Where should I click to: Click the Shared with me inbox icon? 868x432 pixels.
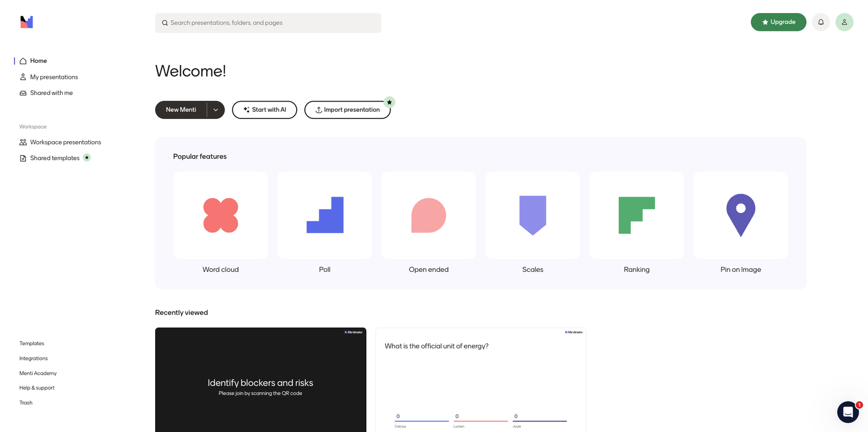[23, 93]
